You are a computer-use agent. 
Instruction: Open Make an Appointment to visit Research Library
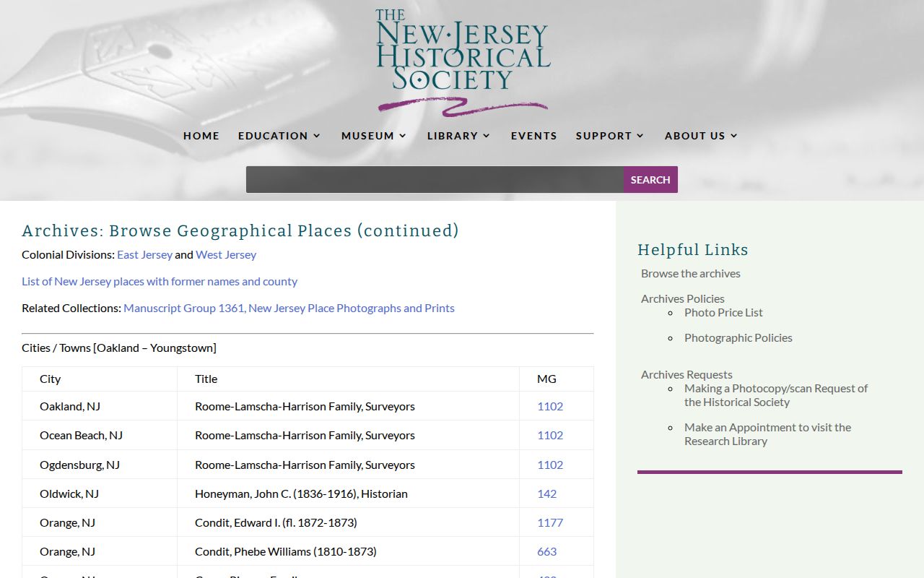(767, 434)
